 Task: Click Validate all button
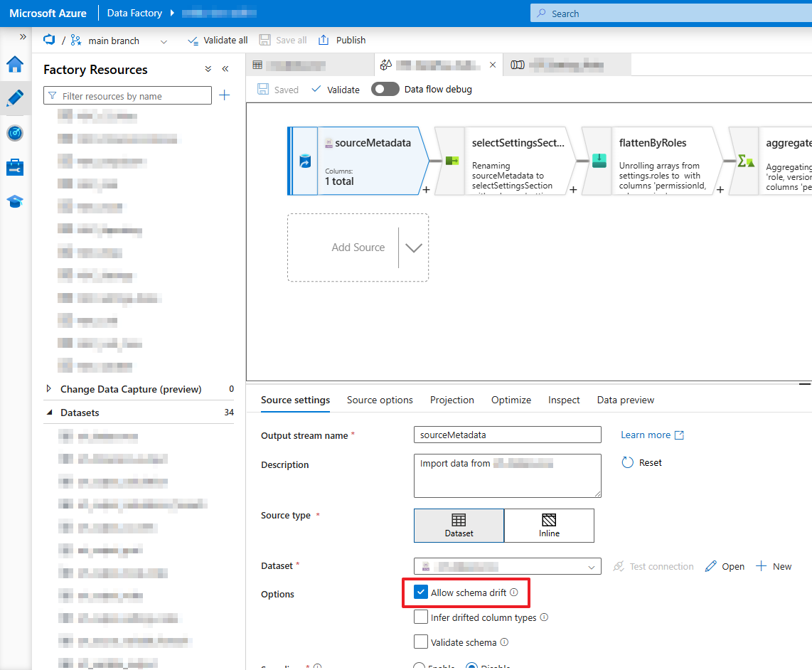218,41
